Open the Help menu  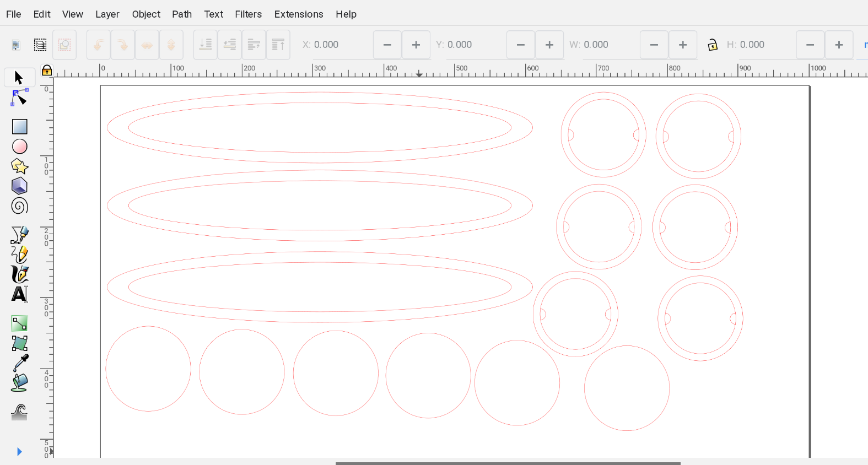pyautogui.click(x=346, y=14)
